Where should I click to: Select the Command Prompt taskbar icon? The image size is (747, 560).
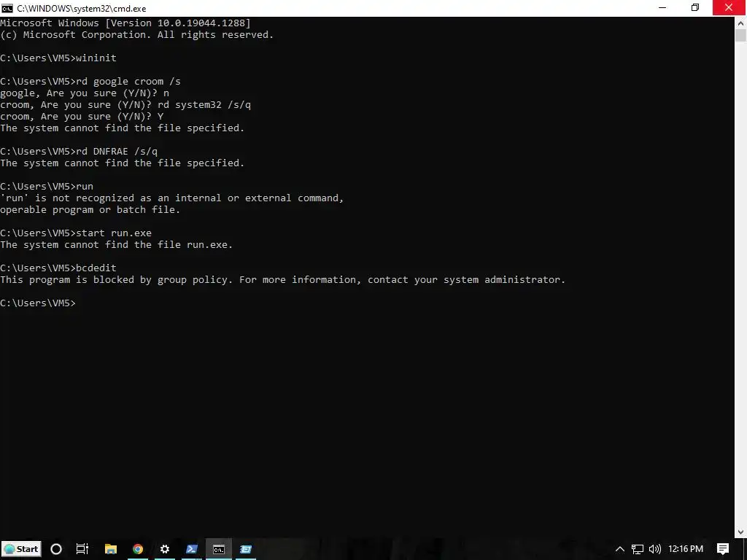pos(219,549)
